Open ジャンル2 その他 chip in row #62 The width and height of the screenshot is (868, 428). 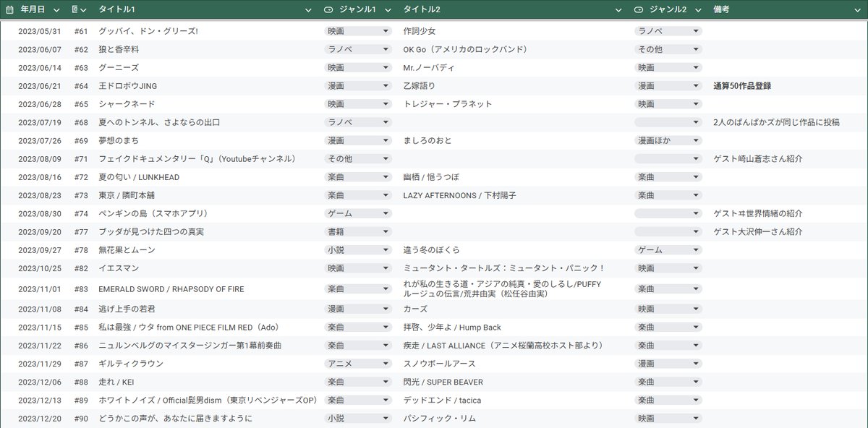668,49
